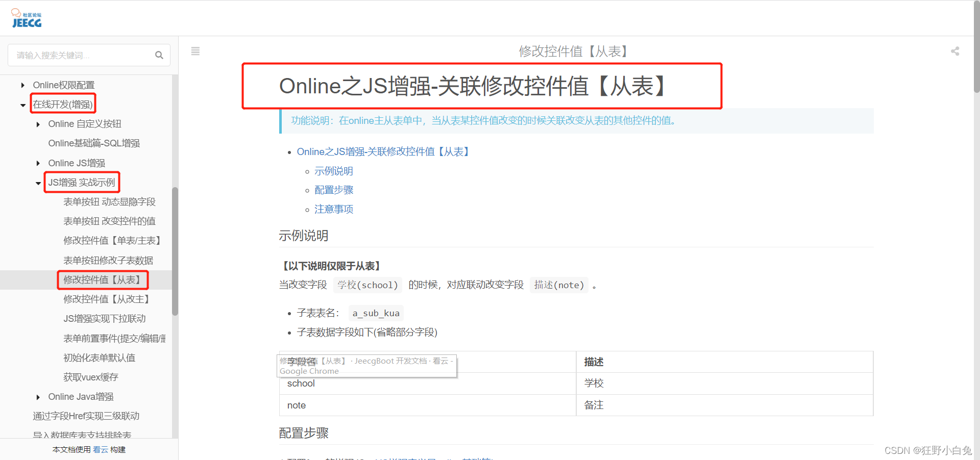Click the 配置步骤 section heading

coord(304,433)
